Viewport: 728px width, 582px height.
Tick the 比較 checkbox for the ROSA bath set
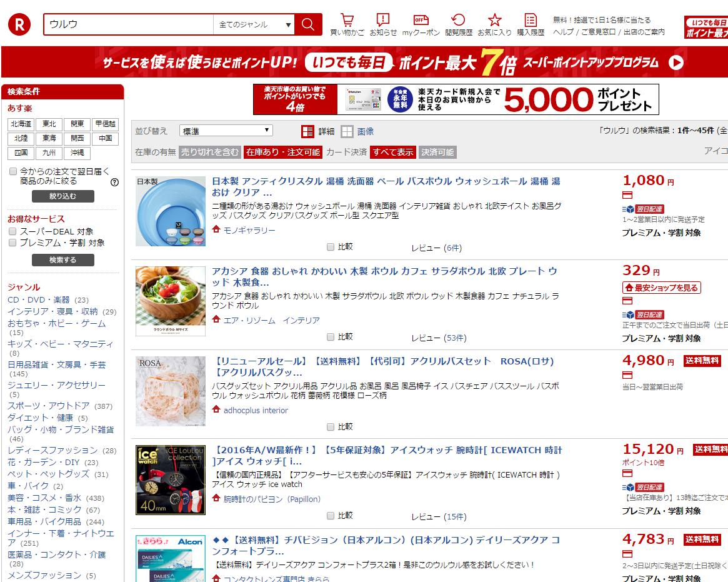click(331, 427)
